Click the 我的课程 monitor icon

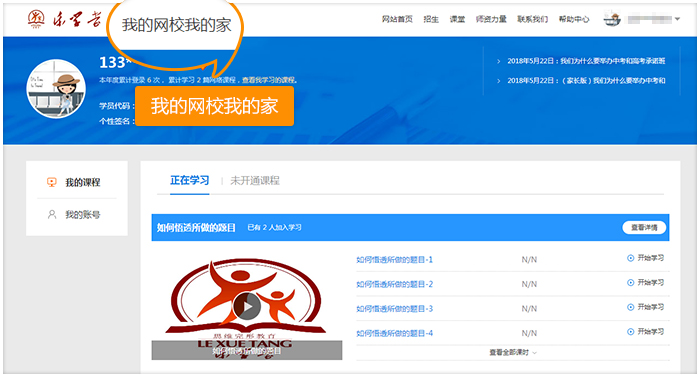click(52, 182)
